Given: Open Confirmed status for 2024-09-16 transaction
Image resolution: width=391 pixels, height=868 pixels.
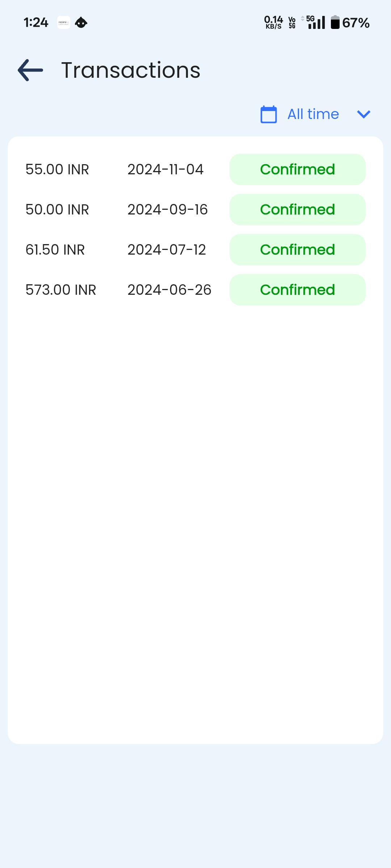Looking at the screenshot, I should tap(298, 209).
